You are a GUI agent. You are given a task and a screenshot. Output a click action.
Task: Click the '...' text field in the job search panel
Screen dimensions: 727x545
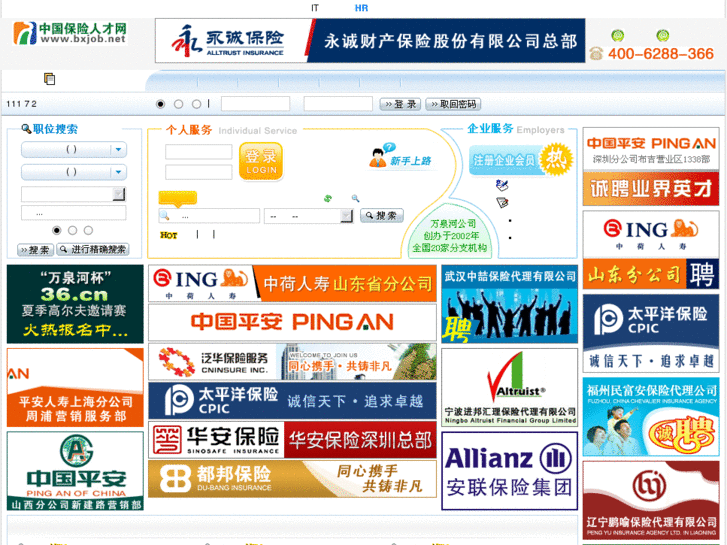[x=74, y=213]
